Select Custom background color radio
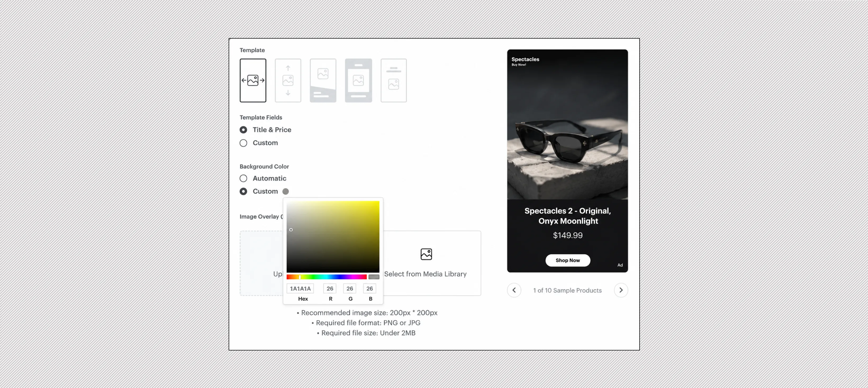The height and width of the screenshot is (388, 868). pos(243,191)
